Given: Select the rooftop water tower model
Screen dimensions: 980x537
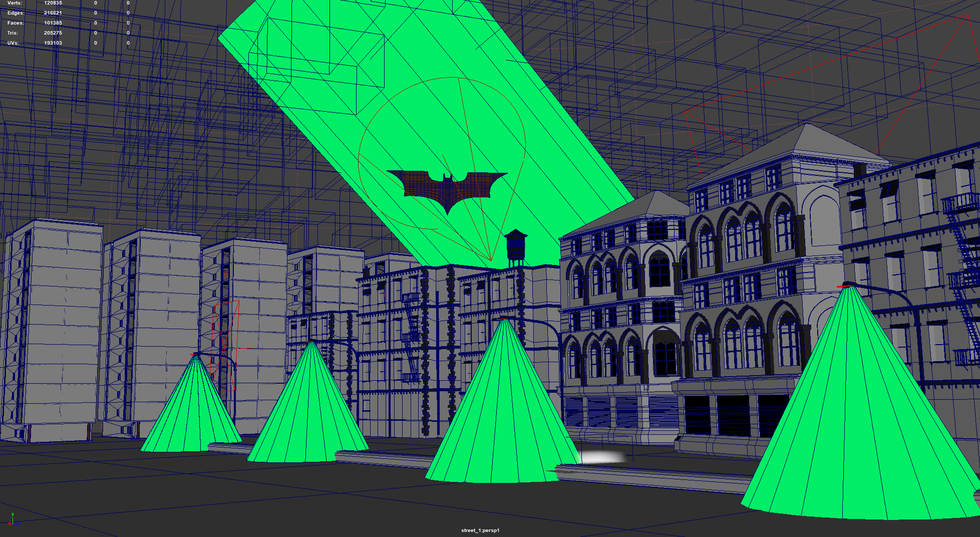Looking at the screenshot, I should [515, 247].
